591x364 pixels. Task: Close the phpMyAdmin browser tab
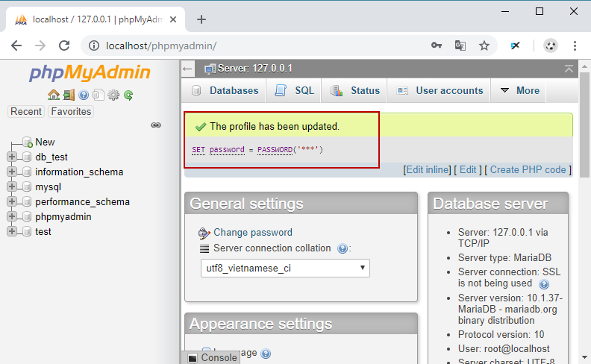pyautogui.click(x=173, y=19)
